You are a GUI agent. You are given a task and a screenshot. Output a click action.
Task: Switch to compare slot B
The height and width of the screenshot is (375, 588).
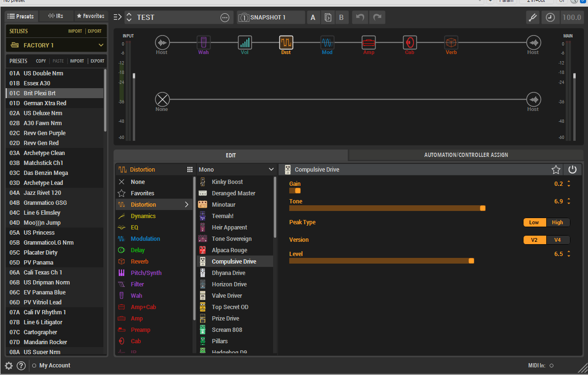pyautogui.click(x=341, y=18)
